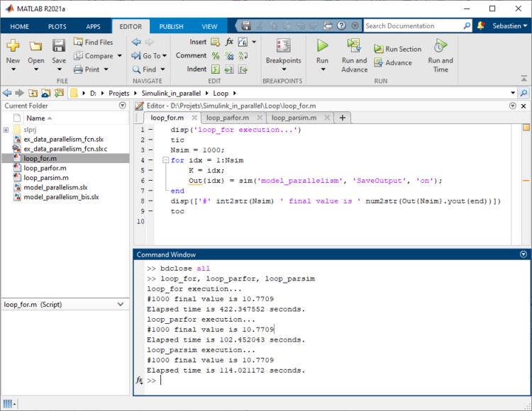Image resolution: width=532 pixels, height=411 pixels.
Task: Open a file with the Open folder icon
Action: (35, 45)
